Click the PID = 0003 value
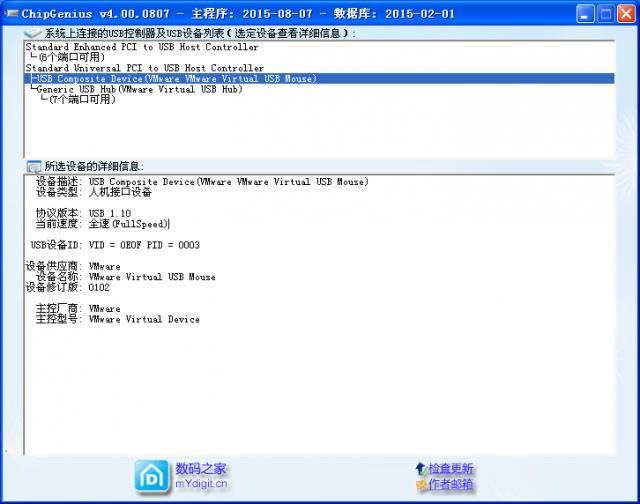The width and height of the screenshot is (640, 504). pos(173,245)
